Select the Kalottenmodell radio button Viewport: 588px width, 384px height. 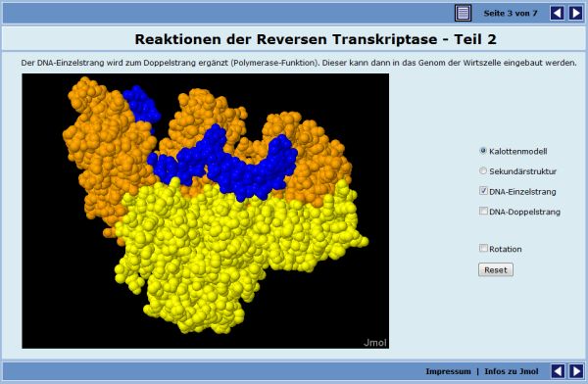(x=483, y=151)
